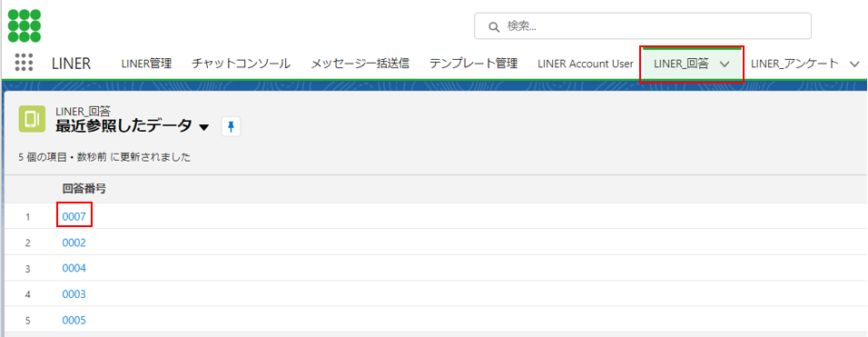This screenshot has height=337, width=868.
Task: Open the メッセージ一括送信 tab
Action: click(360, 64)
